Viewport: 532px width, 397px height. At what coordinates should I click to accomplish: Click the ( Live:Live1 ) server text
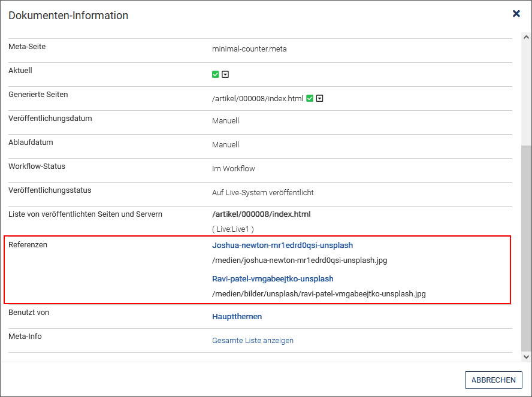pyautogui.click(x=233, y=229)
